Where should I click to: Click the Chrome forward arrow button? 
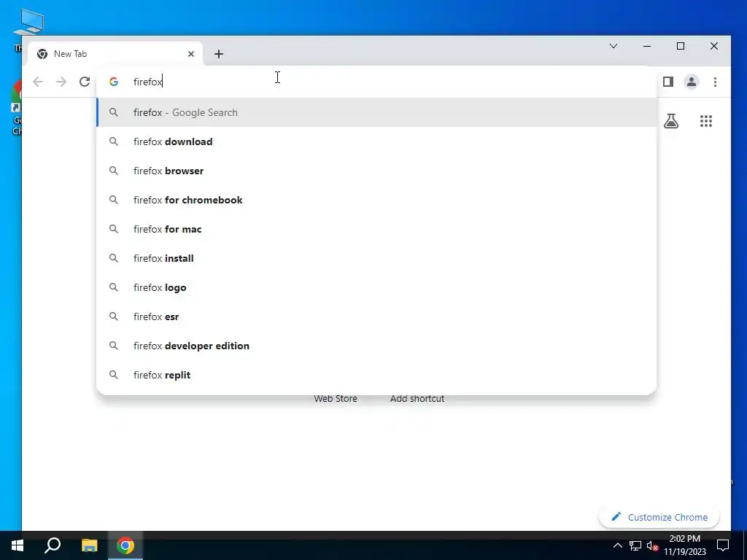[61, 82]
